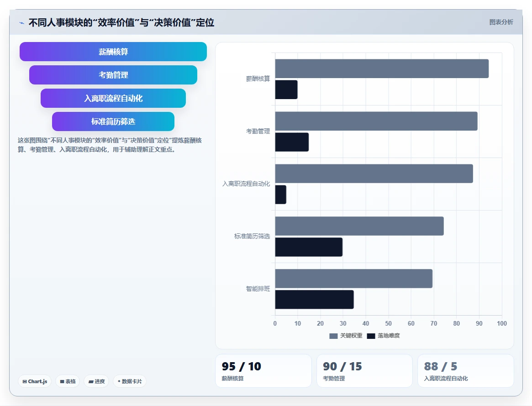Click the 图表分析 label in header
The width and height of the screenshot is (532, 406).
(501, 22)
